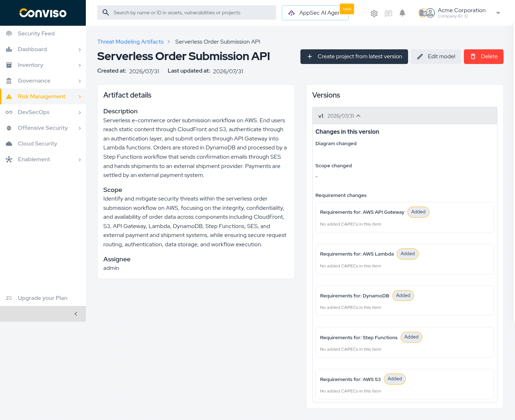Click the search input field

(x=187, y=13)
